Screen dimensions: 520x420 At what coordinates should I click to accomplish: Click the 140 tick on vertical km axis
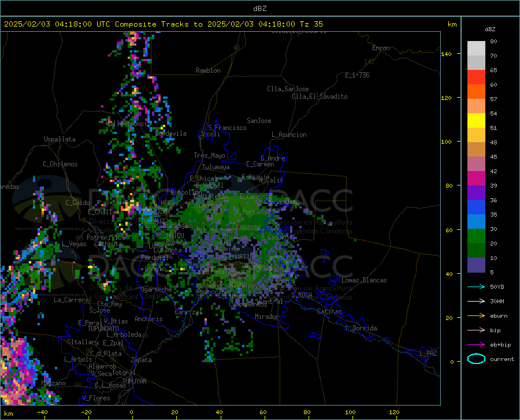click(x=447, y=54)
